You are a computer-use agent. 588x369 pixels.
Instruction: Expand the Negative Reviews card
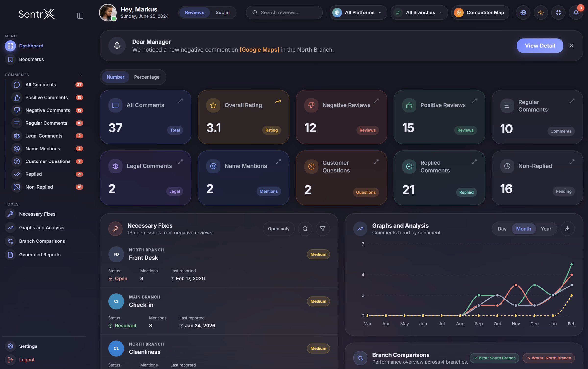click(x=376, y=101)
